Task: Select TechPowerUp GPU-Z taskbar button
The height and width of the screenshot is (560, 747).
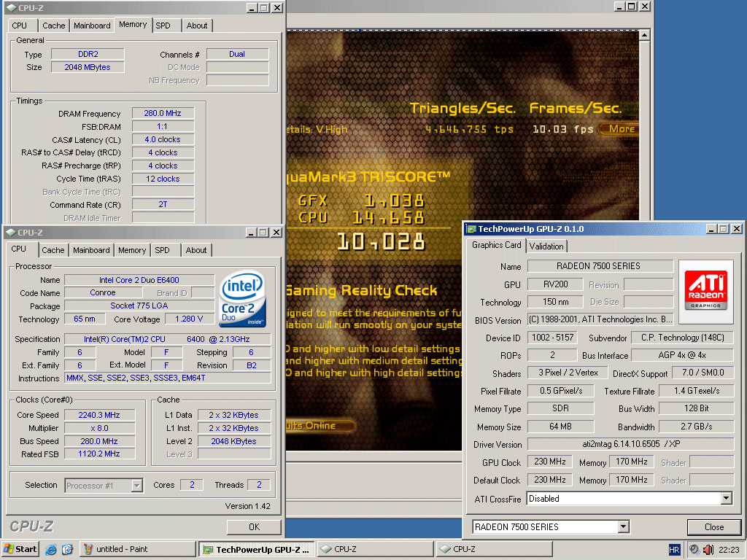Action: pos(257,550)
